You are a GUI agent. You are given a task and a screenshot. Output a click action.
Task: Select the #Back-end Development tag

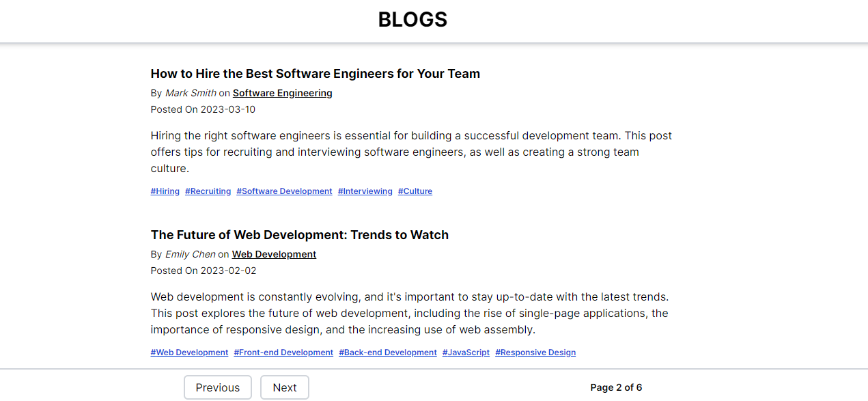(387, 352)
